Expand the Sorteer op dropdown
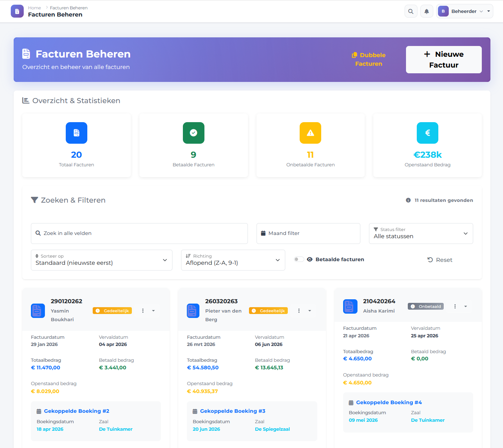503x448 pixels. point(101,260)
